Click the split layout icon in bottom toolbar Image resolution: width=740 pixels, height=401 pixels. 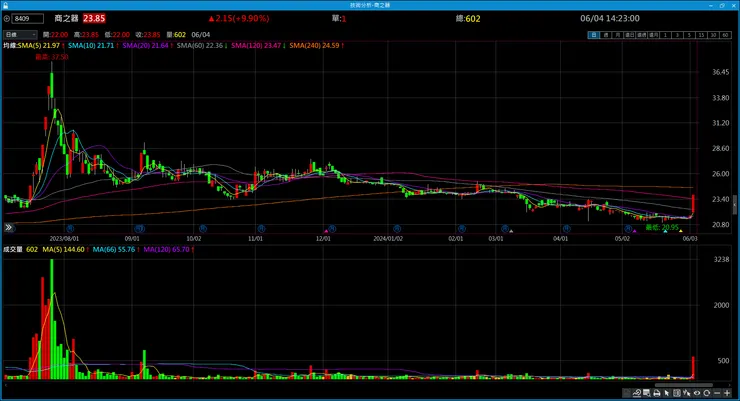click(x=677, y=393)
